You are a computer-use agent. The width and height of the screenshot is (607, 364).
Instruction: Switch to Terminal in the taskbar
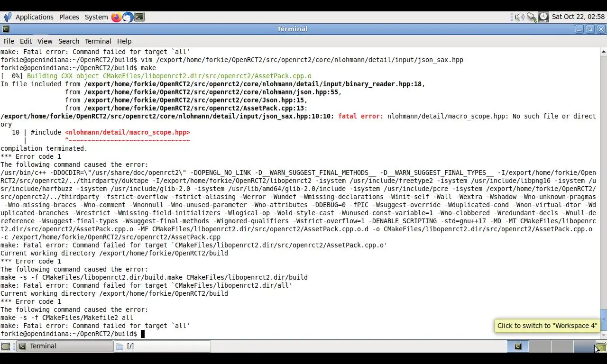point(64,346)
